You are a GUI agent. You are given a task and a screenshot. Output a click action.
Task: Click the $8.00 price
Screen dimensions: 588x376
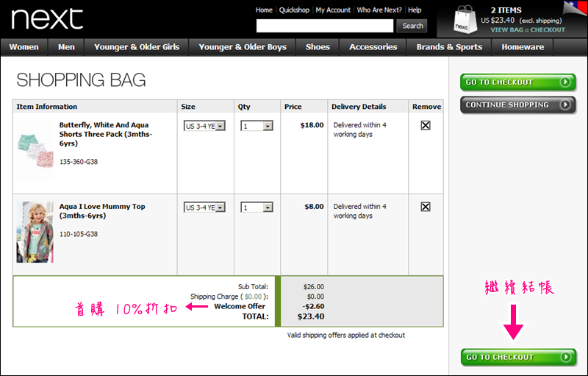pyautogui.click(x=314, y=206)
